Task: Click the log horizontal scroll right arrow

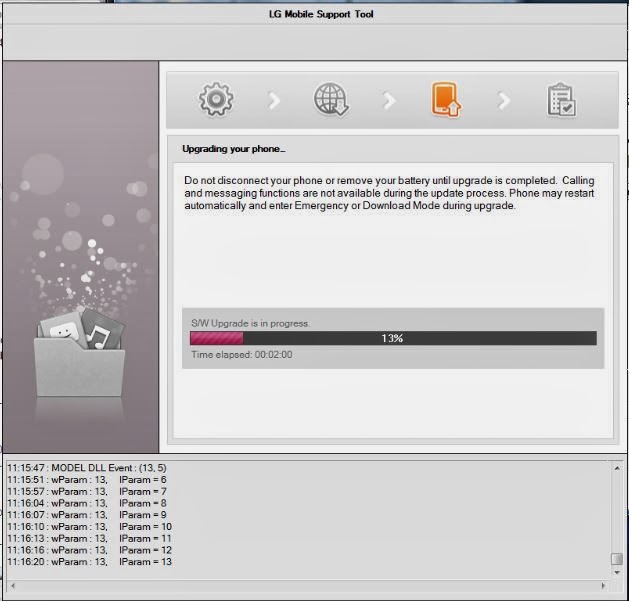Action: [603, 586]
